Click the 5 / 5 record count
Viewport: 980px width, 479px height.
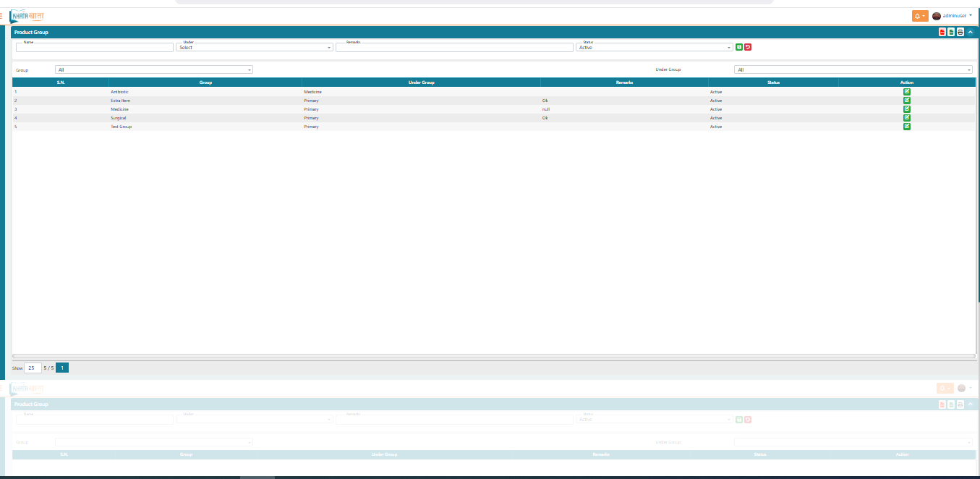[x=48, y=368]
